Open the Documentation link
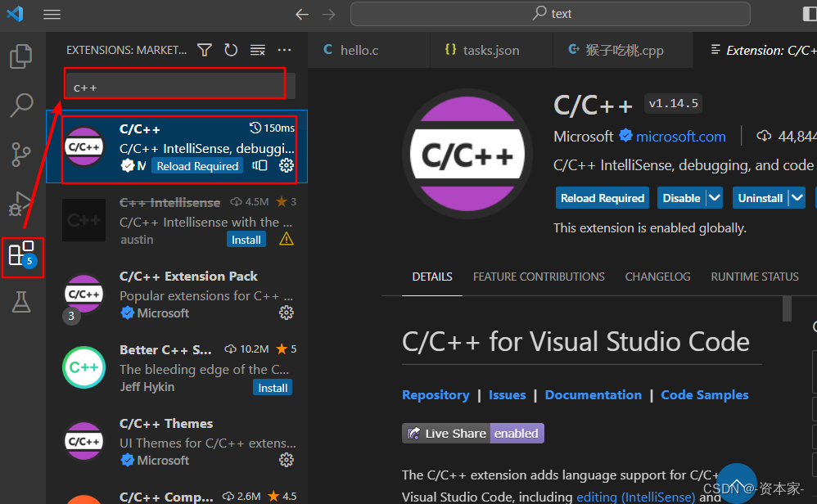The width and height of the screenshot is (817, 504). click(593, 394)
